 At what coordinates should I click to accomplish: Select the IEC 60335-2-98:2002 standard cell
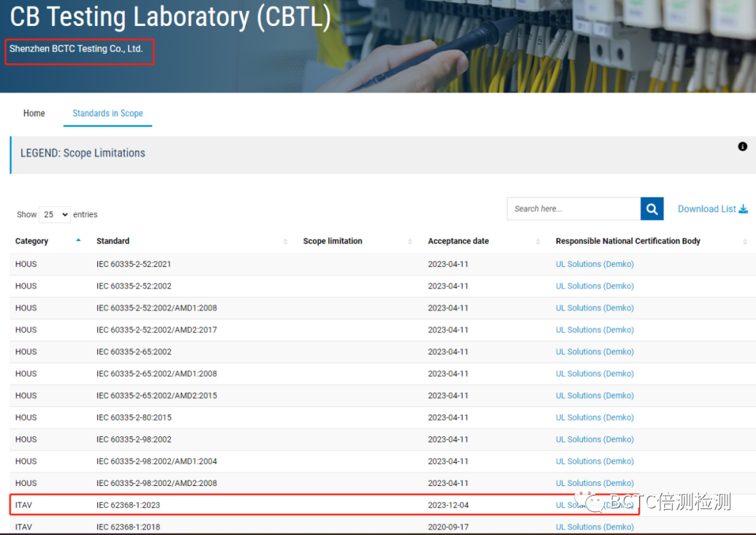(x=134, y=440)
